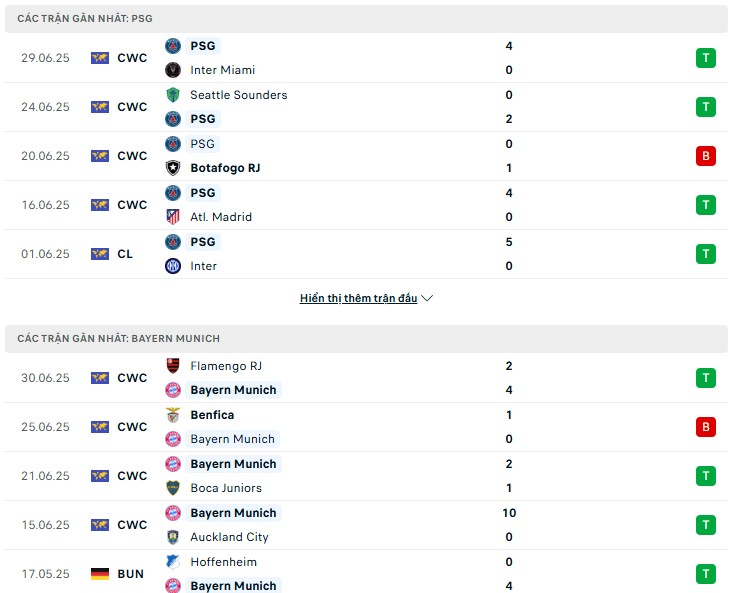
Task: Click the PSG name in Seattle Sounders match
Action: tap(203, 119)
